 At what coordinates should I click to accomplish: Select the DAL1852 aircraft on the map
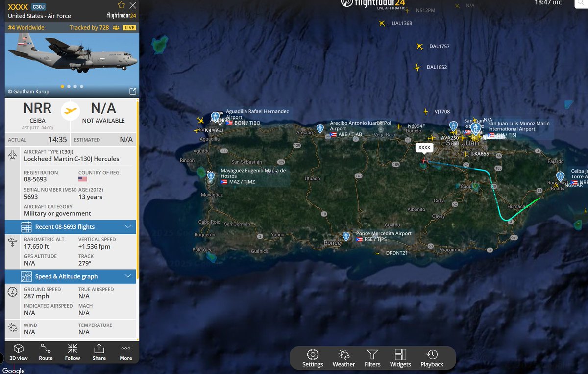coord(417,67)
